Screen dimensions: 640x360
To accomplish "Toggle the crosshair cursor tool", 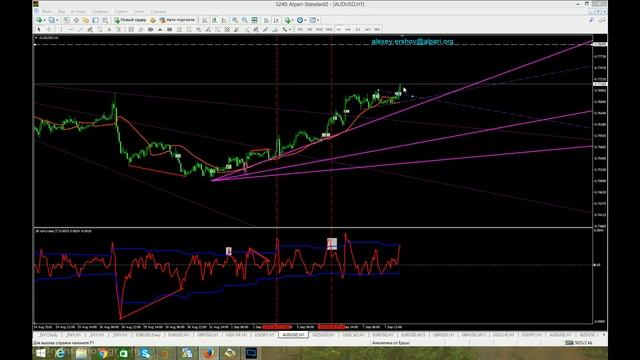I will click(x=49, y=29).
